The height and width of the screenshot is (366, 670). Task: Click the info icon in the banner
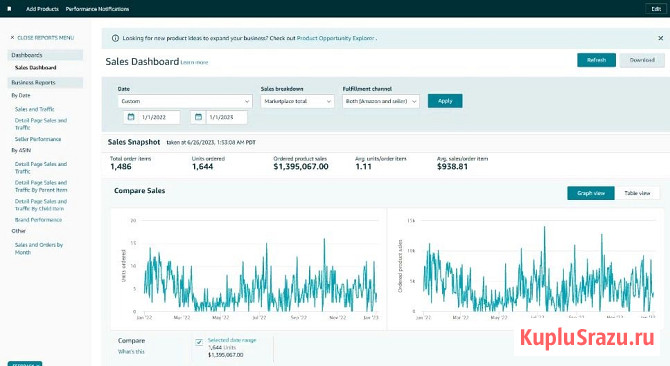click(115, 38)
